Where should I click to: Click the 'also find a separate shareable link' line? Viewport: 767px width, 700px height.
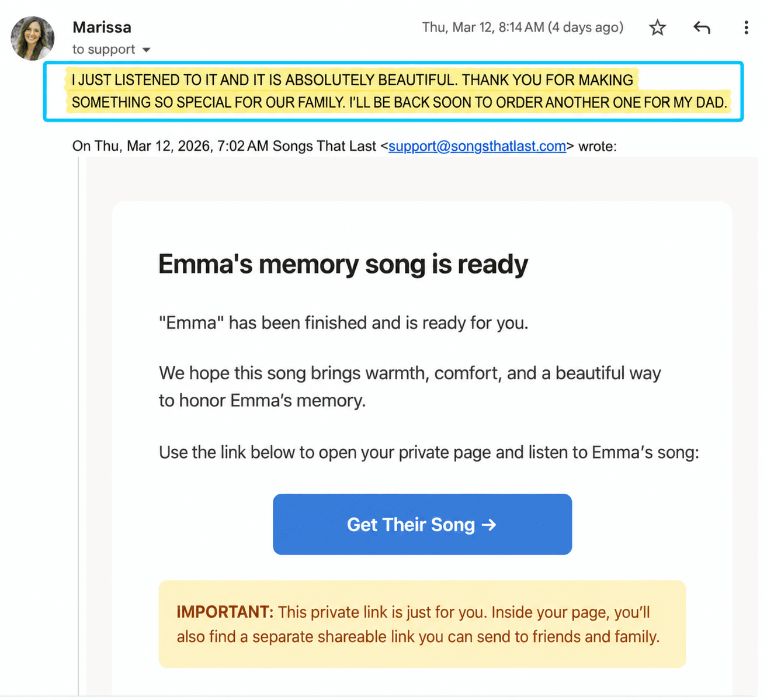click(418, 636)
